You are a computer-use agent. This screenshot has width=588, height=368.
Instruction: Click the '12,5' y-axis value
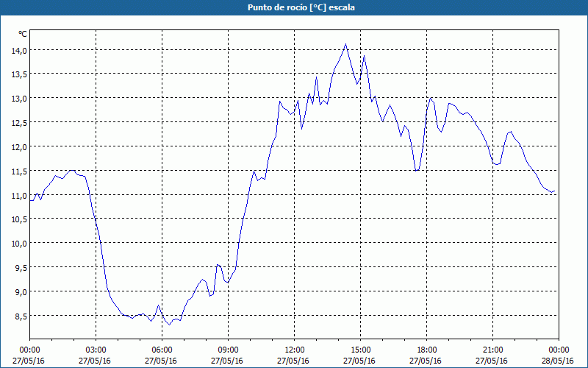(19, 123)
